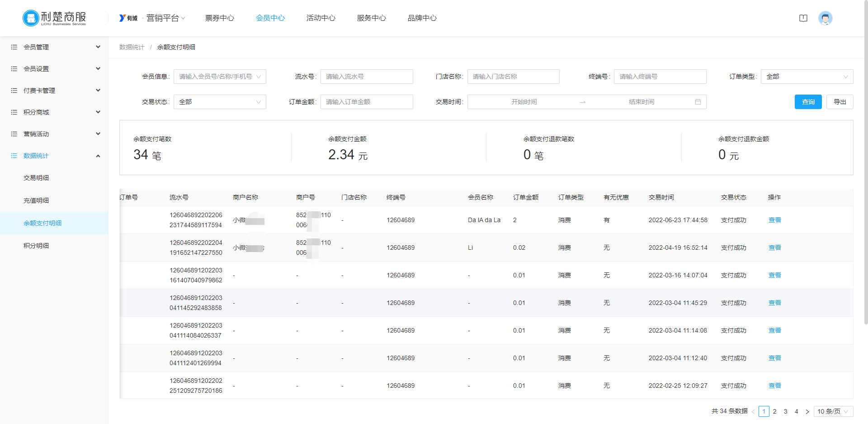Click the list icon beside 营销活动
The height and width of the screenshot is (424, 868).
coord(14,134)
